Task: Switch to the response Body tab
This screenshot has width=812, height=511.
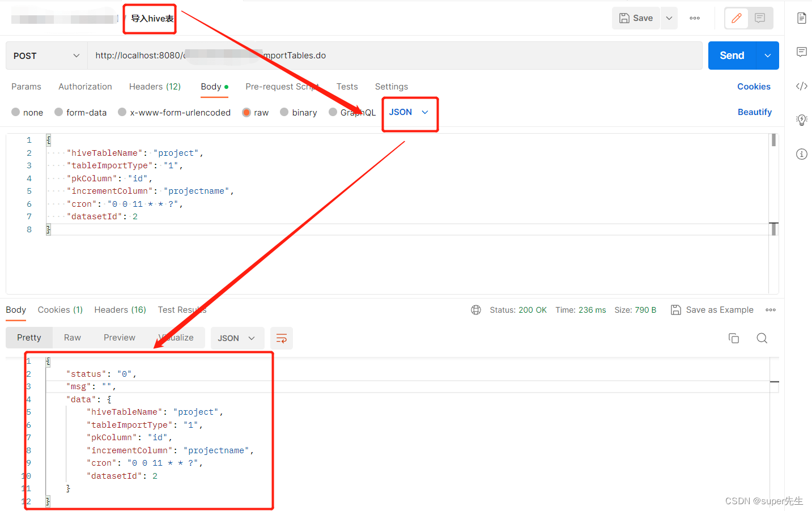Action: point(16,310)
